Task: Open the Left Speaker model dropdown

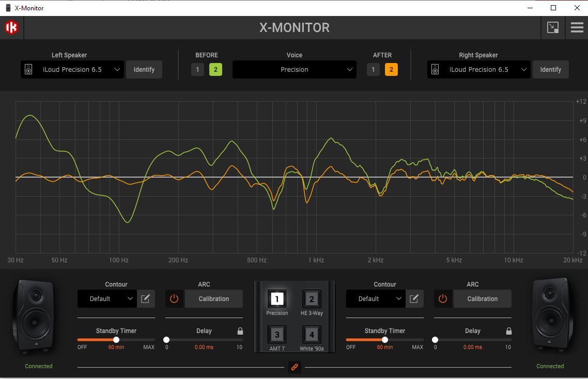Action: tap(72, 69)
